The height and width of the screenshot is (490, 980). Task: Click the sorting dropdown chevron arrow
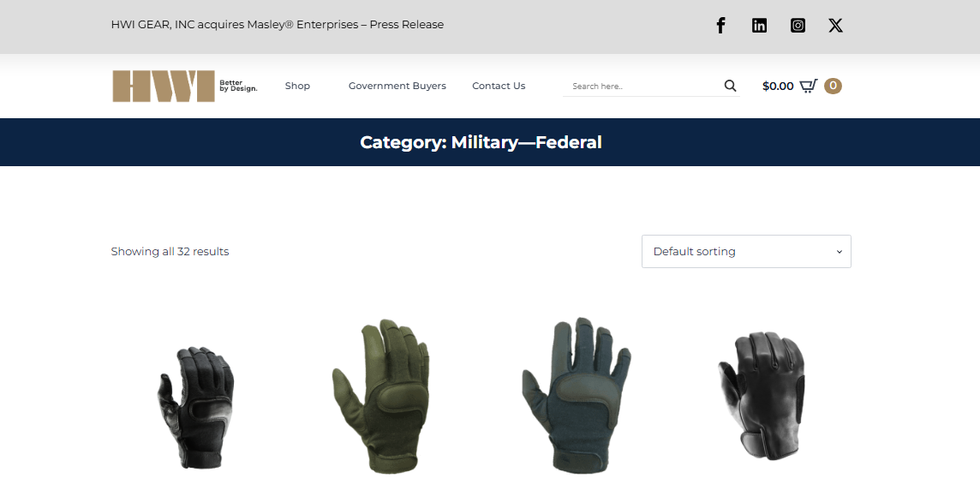(840, 252)
